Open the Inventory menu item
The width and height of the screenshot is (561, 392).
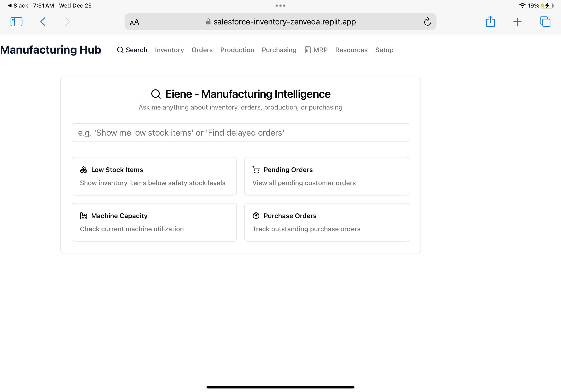169,50
